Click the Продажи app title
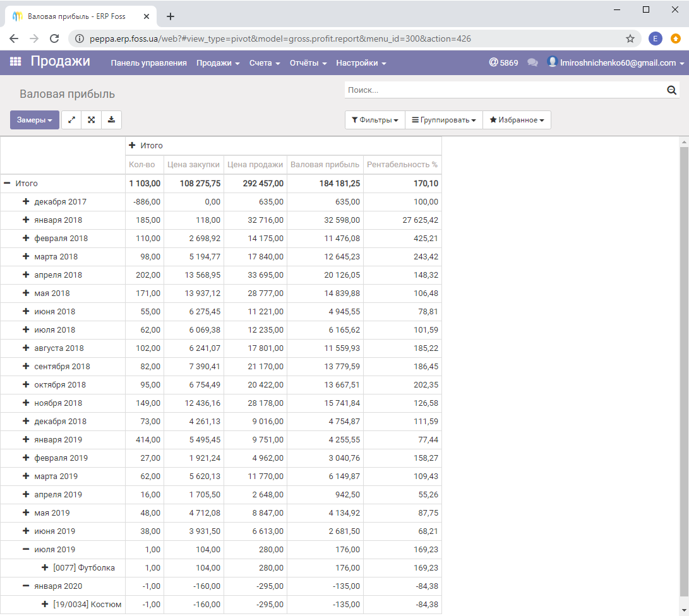The width and height of the screenshot is (689, 616). point(60,61)
